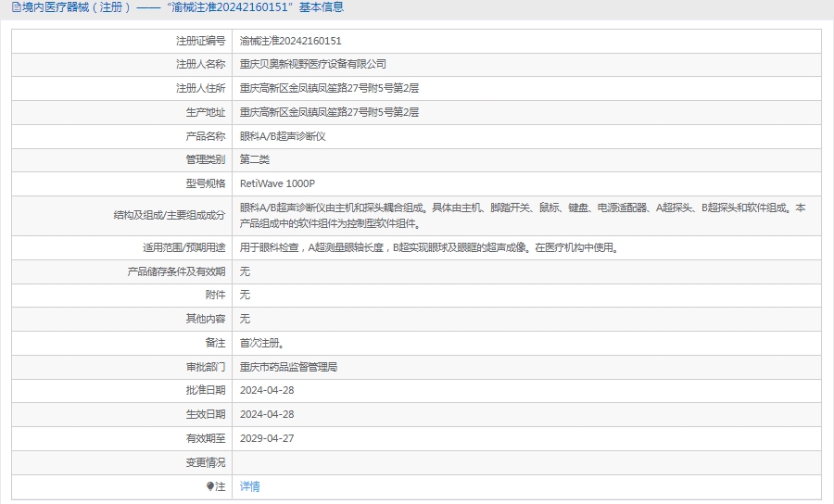Click the 适用范围/预期用途 description text
This screenshot has height=504, width=834.
click(x=429, y=247)
